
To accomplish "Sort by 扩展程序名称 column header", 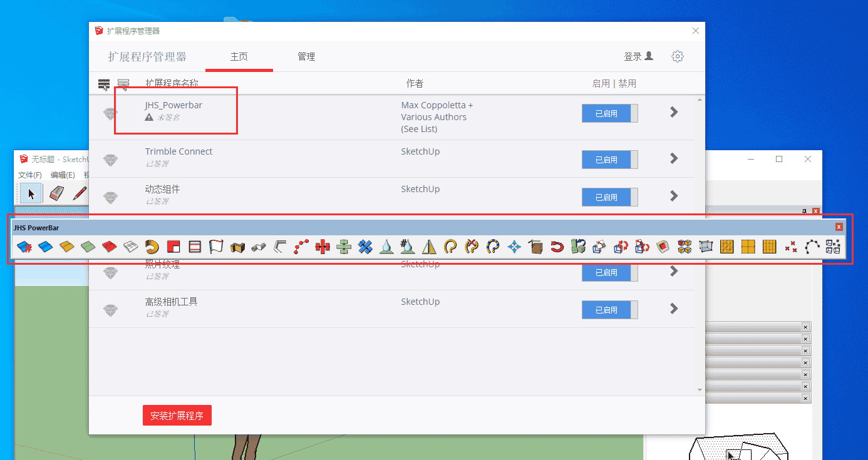I will coord(172,84).
